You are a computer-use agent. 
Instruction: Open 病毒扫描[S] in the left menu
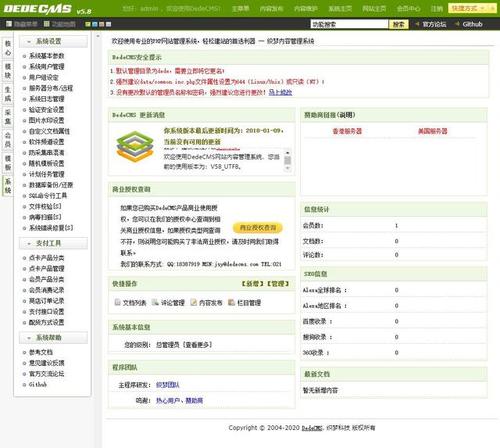(45, 217)
